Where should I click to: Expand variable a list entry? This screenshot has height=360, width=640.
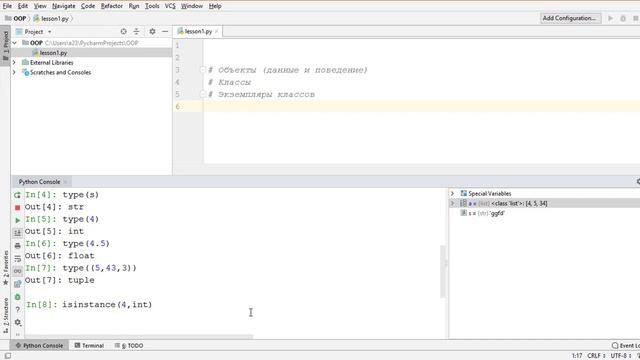452,203
